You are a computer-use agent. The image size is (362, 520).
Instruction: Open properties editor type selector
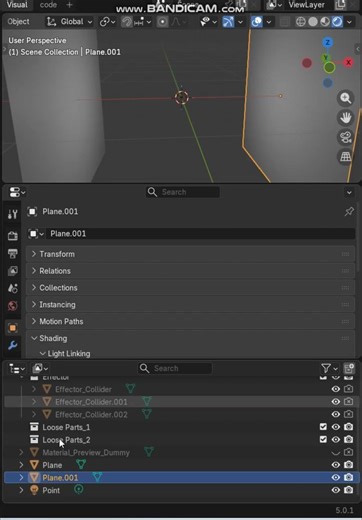[17, 192]
